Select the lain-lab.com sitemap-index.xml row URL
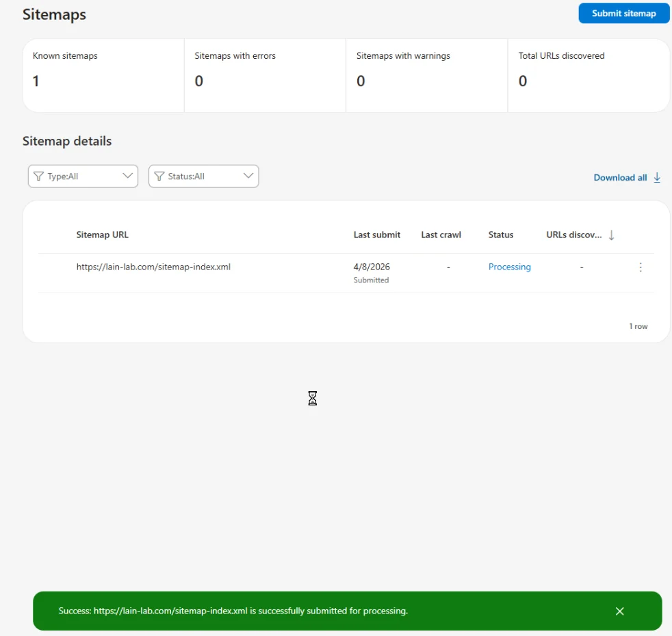The height and width of the screenshot is (636, 672). [x=153, y=267]
